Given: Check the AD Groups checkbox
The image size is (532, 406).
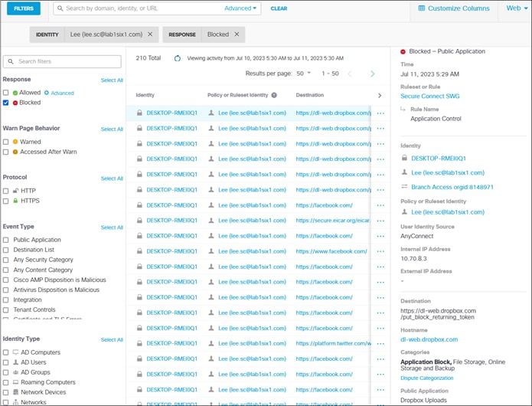Looking at the screenshot, I should [6, 372].
